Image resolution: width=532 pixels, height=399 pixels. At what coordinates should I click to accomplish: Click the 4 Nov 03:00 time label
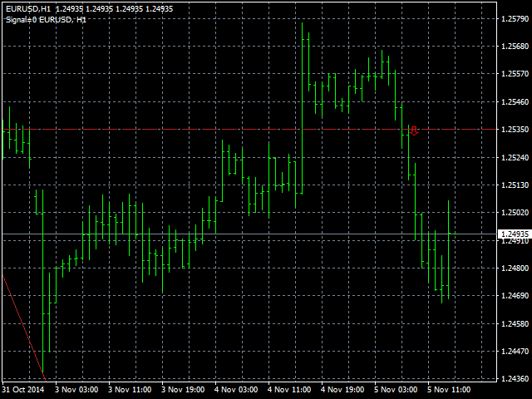tap(236, 389)
